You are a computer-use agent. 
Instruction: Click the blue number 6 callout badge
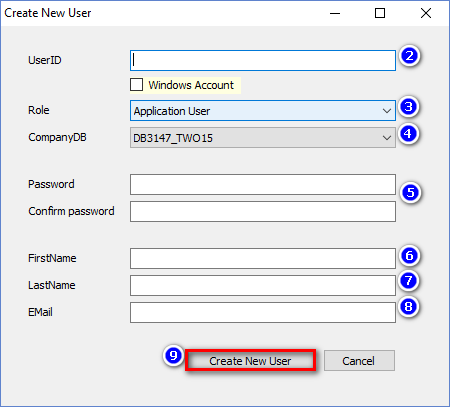tap(409, 256)
